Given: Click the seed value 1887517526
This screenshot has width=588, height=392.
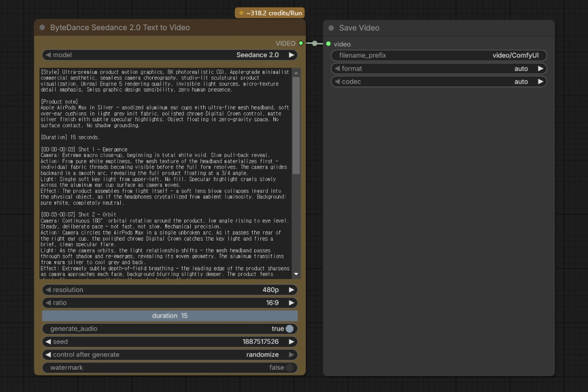Looking at the screenshot, I should point(260,342).
